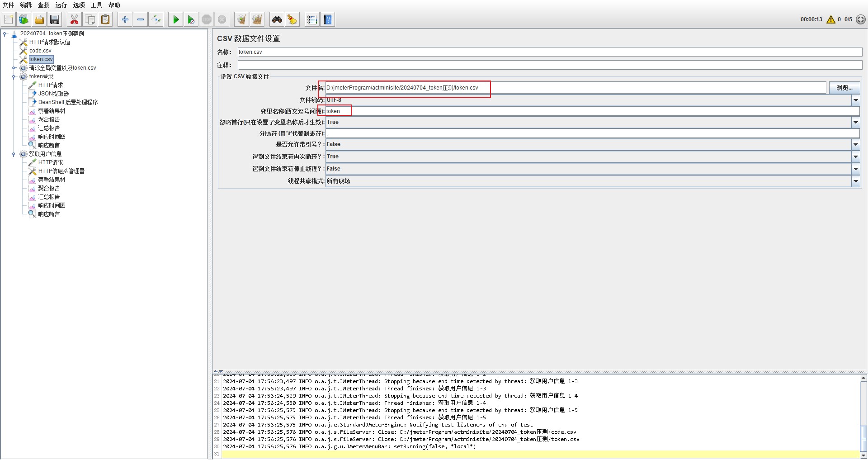
Task: Open the 运行 menu
Action: pos(61,5)
